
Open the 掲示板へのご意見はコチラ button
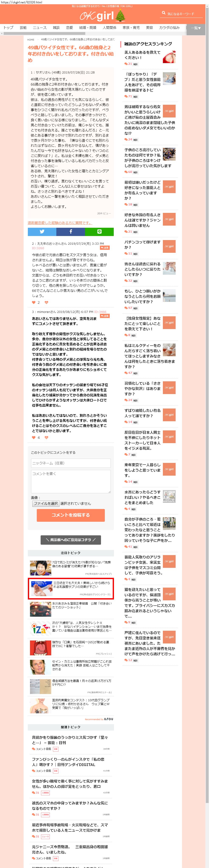point(71,539)
